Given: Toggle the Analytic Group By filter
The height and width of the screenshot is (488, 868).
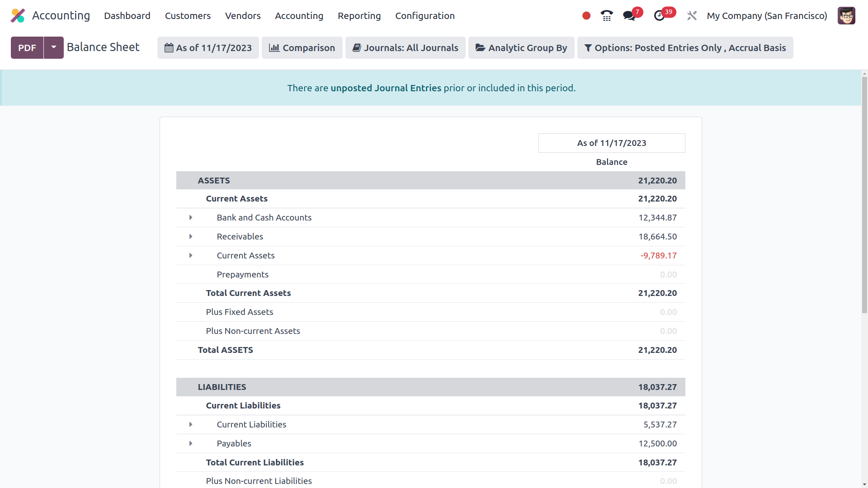Looking at the screenshot, I should pyautogui.click(x=521, y=47).
